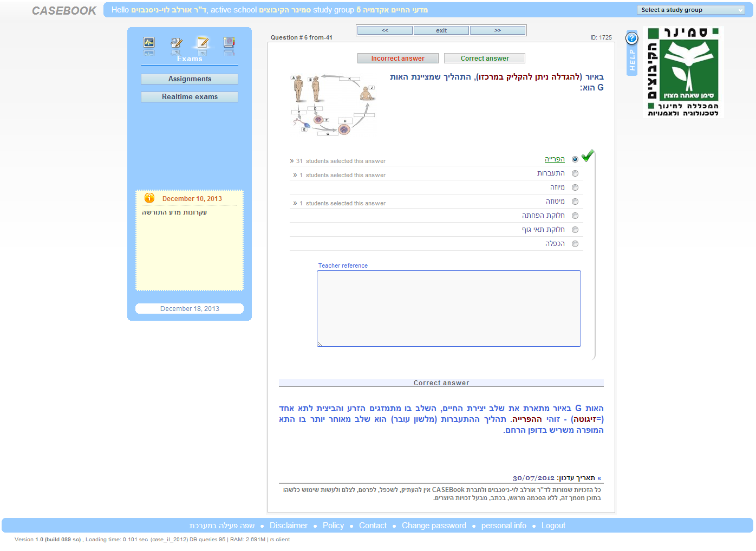
Task: Click the שפה פעילה במערכת footer link
Action: coord(222,526)
